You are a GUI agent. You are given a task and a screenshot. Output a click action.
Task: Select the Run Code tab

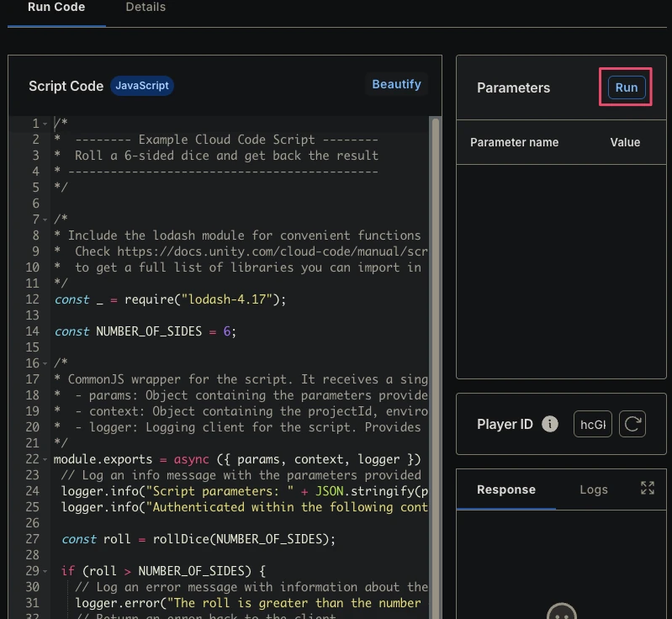pyautogui.click(x=56, y=8)
